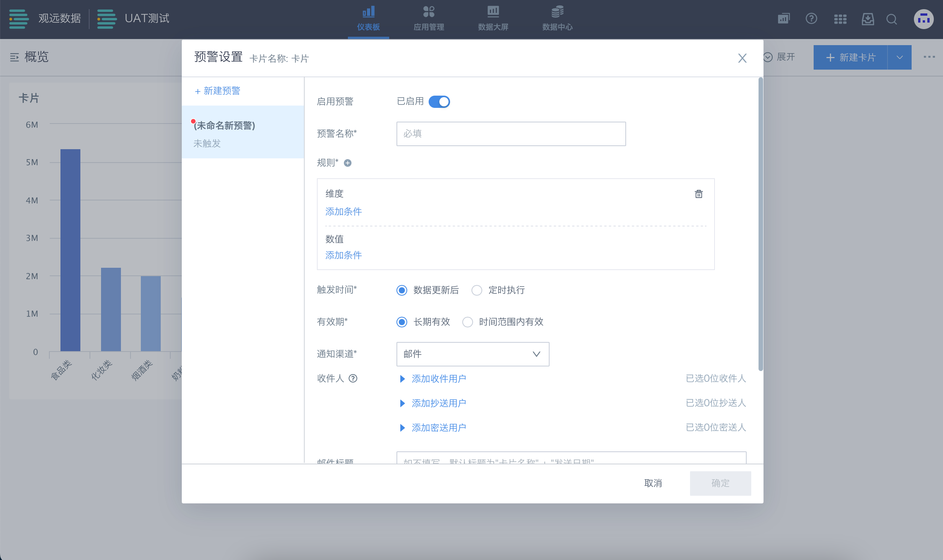Delete the rule with trash icon
Screen dimensions: 943x560
coord(698,194)
